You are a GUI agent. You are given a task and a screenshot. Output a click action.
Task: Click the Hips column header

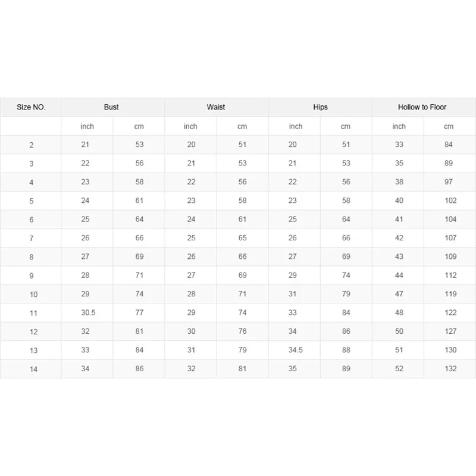pyautogui.click(x=320, y=107)
